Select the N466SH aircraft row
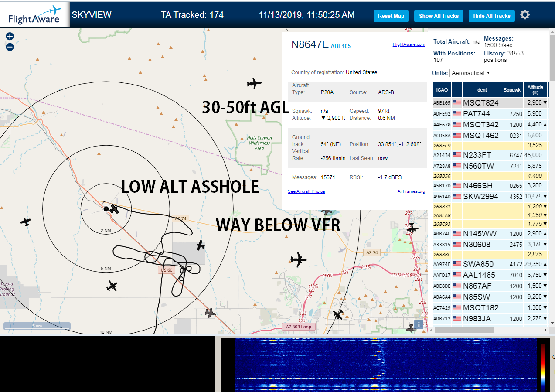This screenshot has height=392, width=555. (490, 185)
